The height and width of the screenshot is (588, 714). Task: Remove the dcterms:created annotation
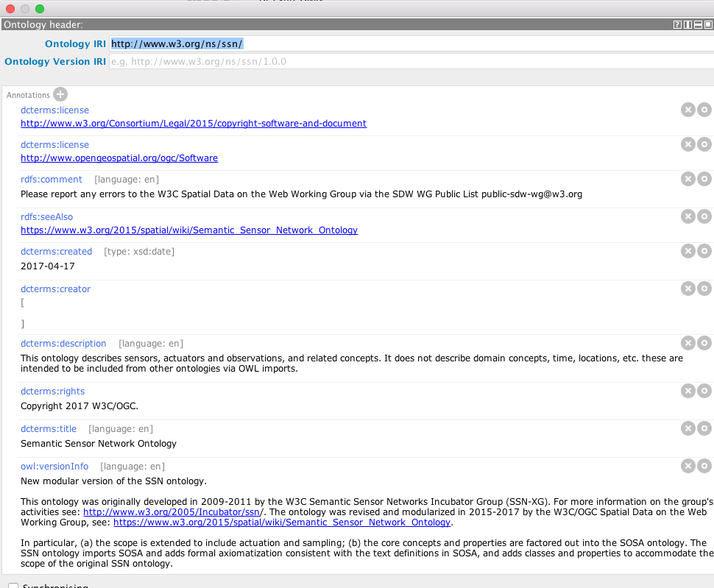click(688, 251)
